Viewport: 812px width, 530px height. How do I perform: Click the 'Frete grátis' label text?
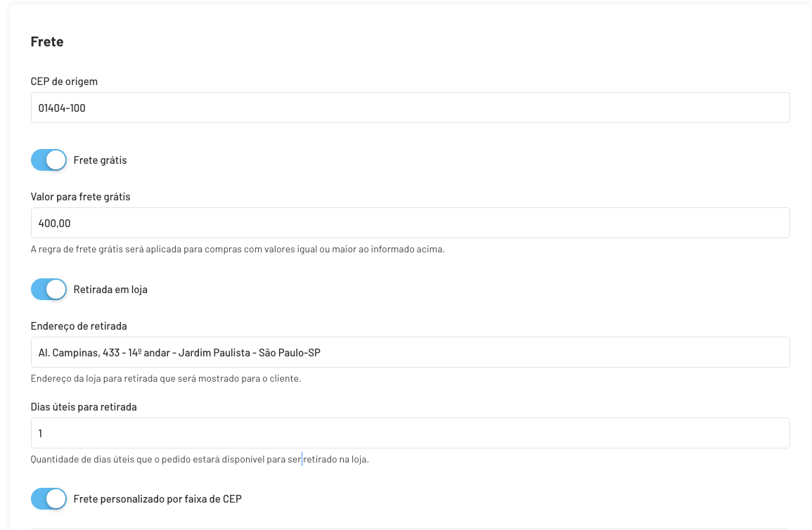[x=100, y=160]
